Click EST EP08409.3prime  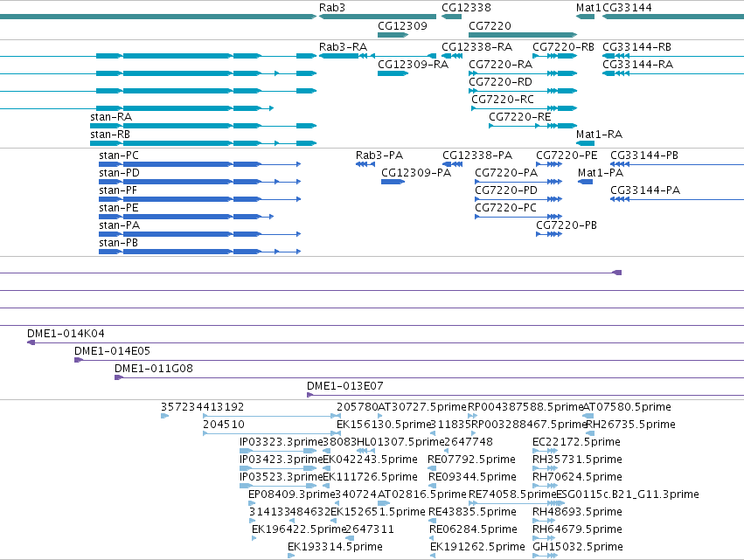point(292,494)
